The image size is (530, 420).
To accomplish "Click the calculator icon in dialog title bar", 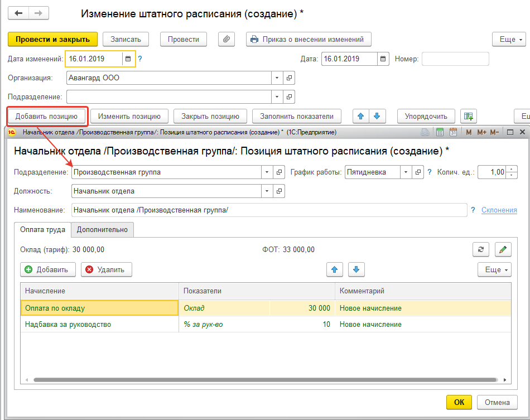I will [440, 132].
